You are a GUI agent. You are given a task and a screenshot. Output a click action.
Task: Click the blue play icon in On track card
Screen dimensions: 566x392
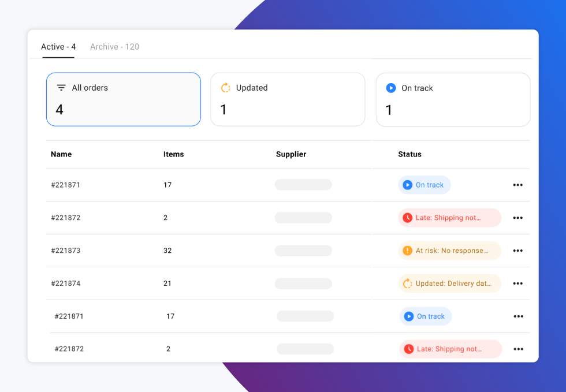391,88
